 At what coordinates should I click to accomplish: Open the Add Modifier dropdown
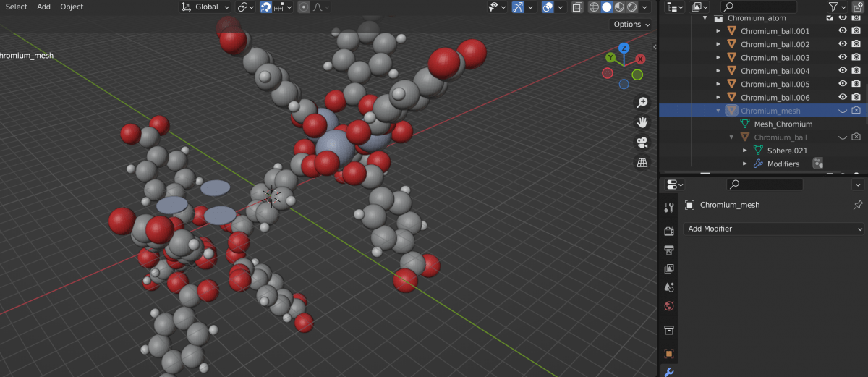coord(775,229)
